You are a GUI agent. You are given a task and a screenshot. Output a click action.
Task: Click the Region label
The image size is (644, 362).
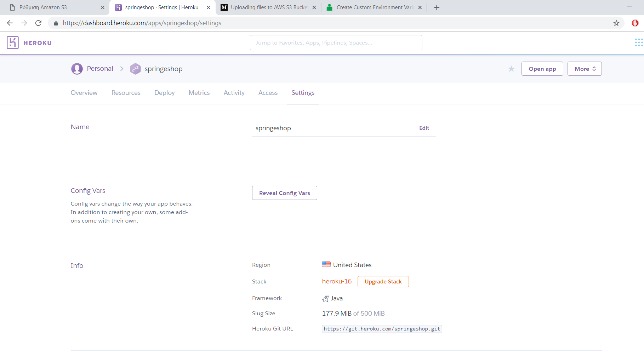[x=261, y=265]
